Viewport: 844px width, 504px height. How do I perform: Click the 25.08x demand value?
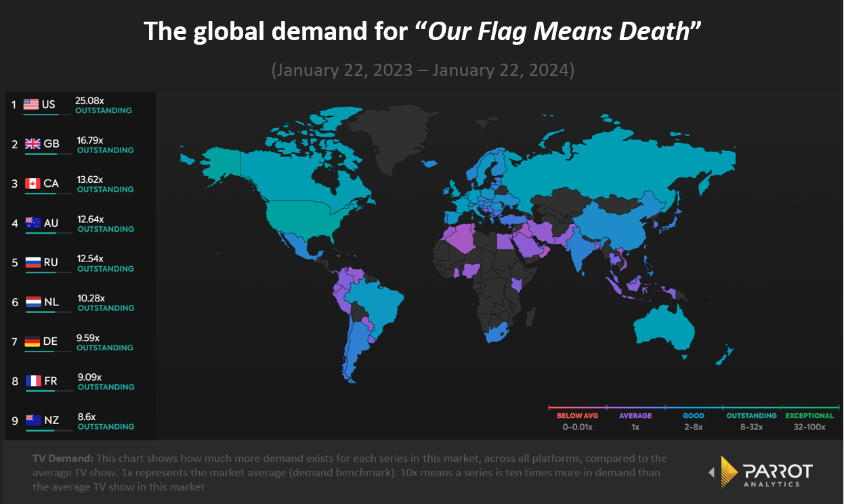[88, 100]
